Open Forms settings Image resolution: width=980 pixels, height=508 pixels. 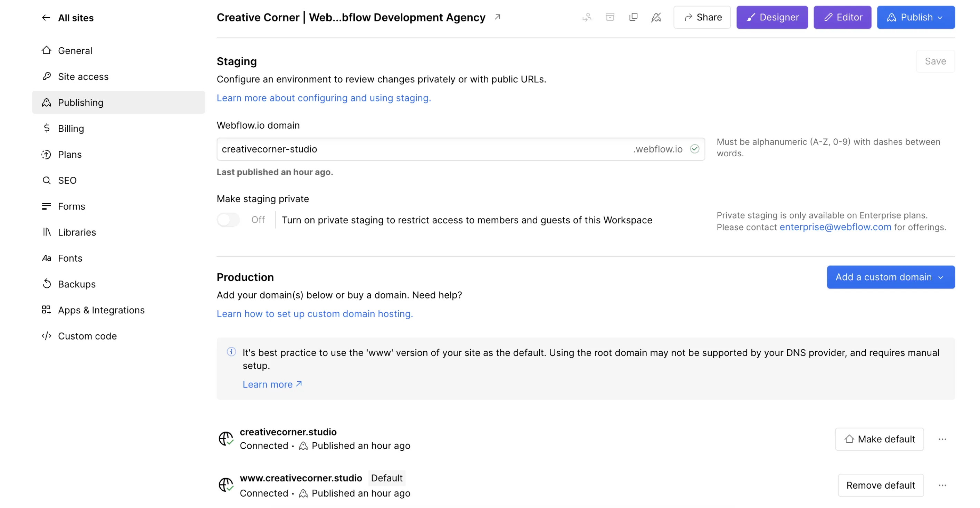click(x=118, y=206)
